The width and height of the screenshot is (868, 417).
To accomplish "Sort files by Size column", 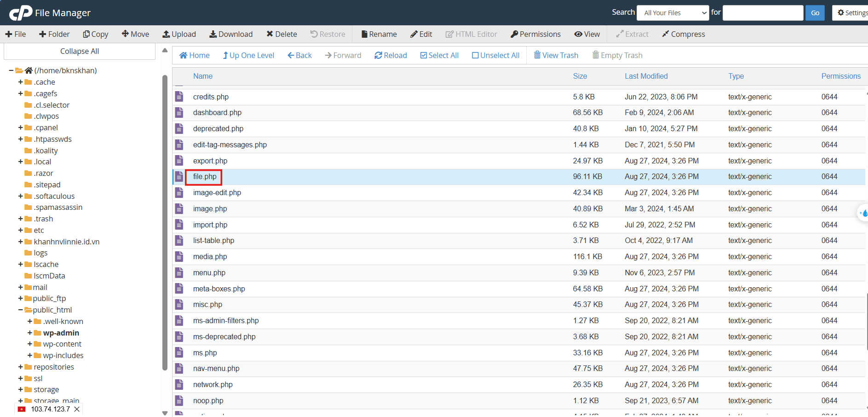I will 580,76.
